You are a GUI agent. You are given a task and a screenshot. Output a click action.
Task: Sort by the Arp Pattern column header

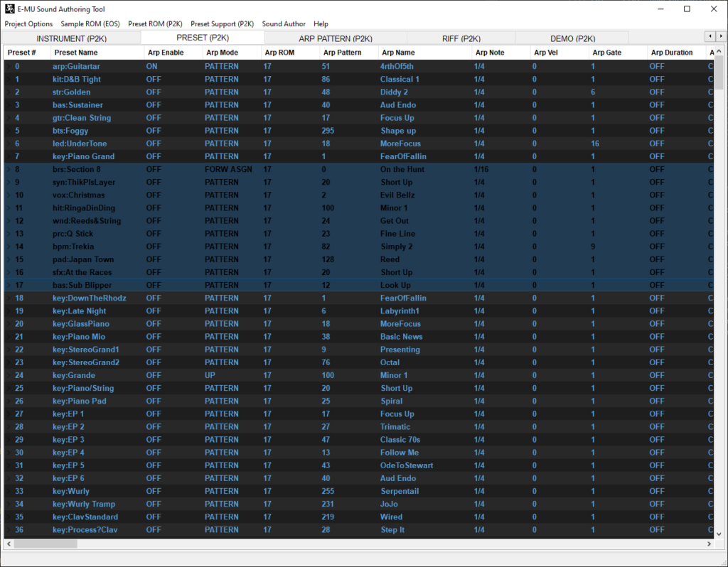[348, 53]
